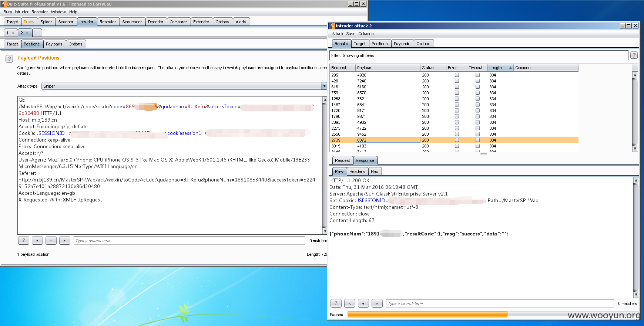Image resolution: width=644 pixels, height=326 pixels.
Task: Click the help button beside request search bar
Action: 24,241
